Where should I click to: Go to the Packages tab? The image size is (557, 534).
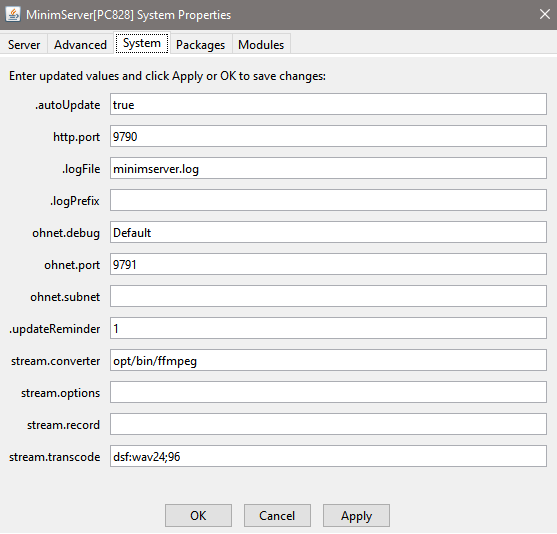click(x=201, y=45)
